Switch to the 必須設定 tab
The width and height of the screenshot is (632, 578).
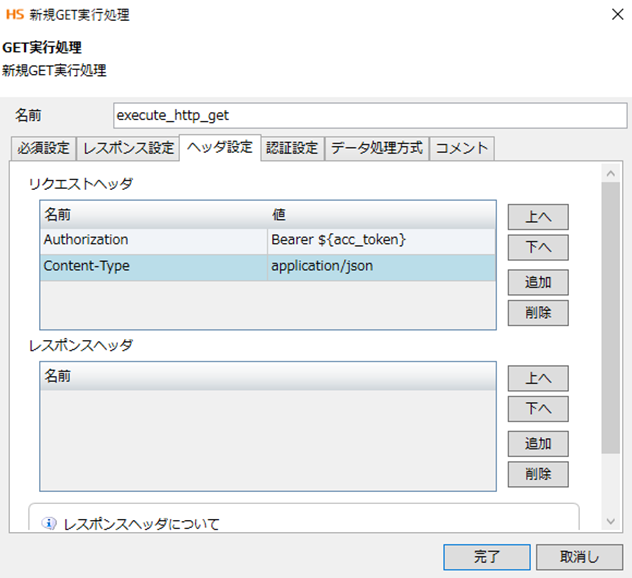43,148
